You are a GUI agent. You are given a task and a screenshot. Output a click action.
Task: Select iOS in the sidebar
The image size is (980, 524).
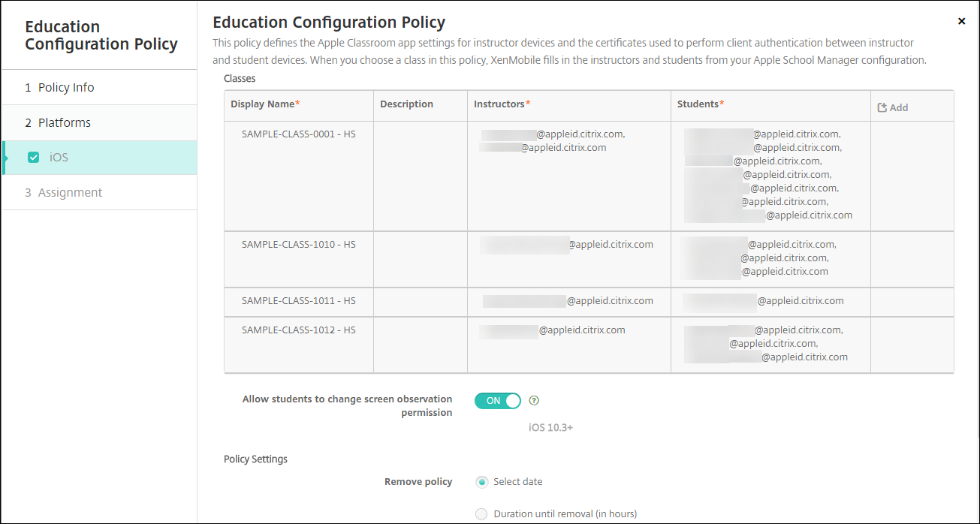pos(59,158)
